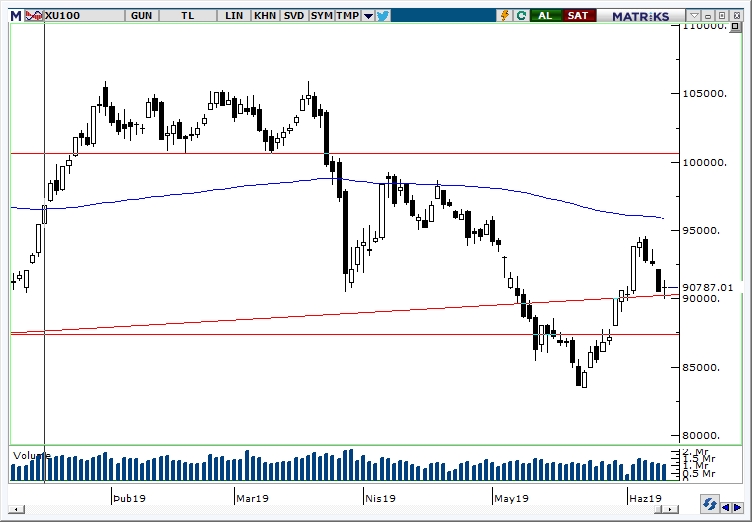The image size is (752, 522).
Task: Click the 100000 price axis label
Action: click(x=705, y=163)
